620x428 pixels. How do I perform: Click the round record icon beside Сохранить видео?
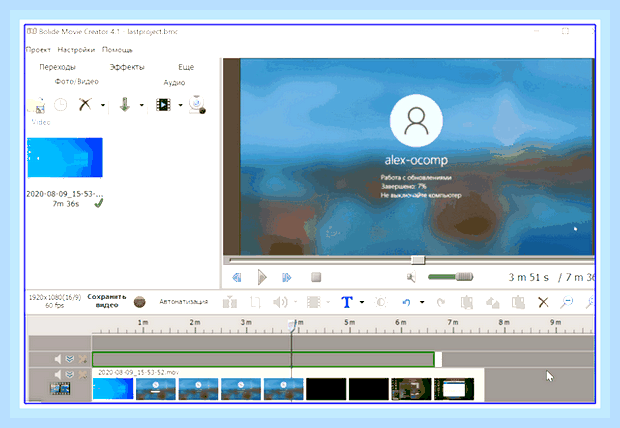pos(140,302)
